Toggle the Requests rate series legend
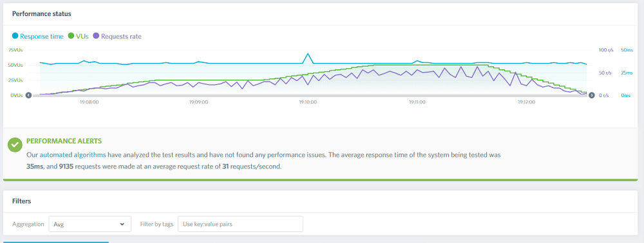The image size is (644, 243). pos(117,37)
